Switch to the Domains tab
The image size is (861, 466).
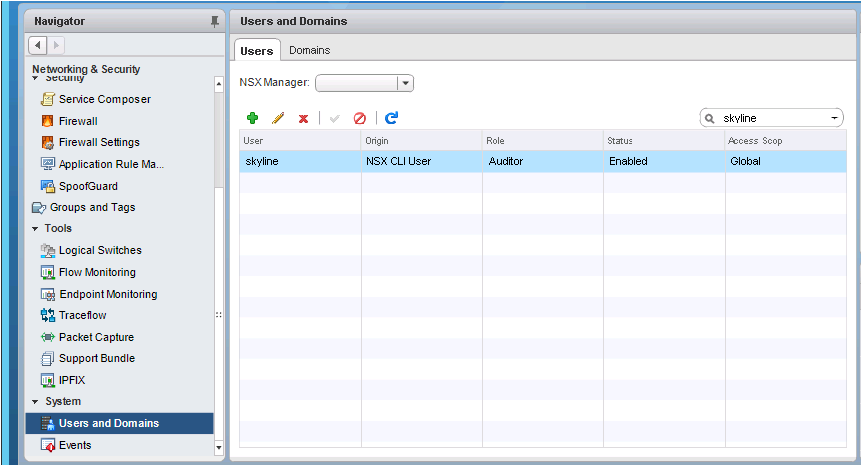coord(309,50)
